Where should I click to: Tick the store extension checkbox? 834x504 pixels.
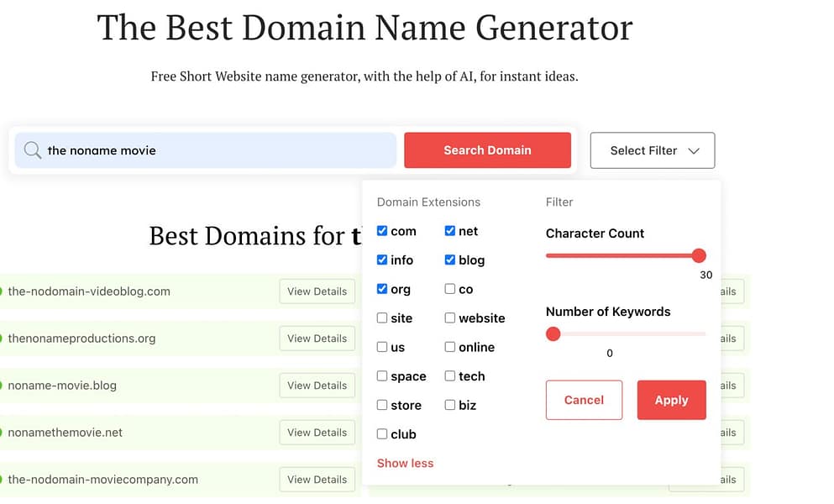(382, 405)
